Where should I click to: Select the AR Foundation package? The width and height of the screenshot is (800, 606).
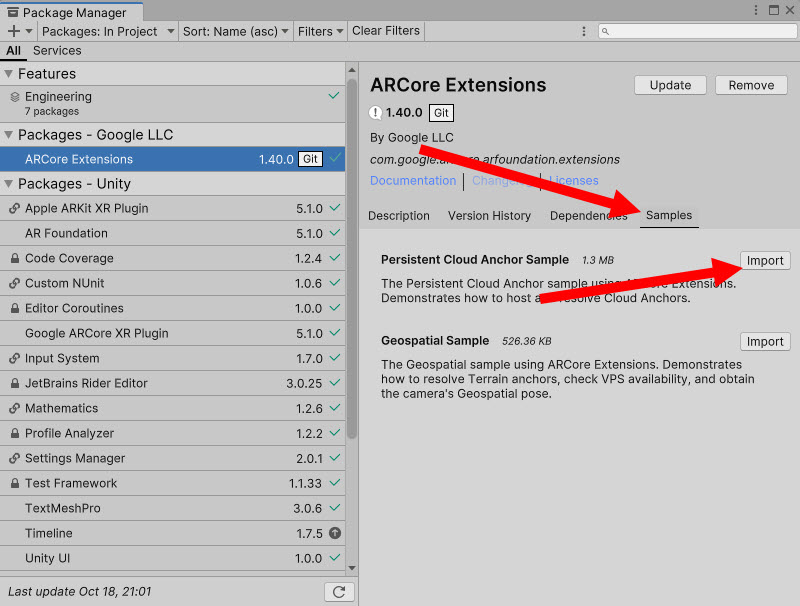172,233
